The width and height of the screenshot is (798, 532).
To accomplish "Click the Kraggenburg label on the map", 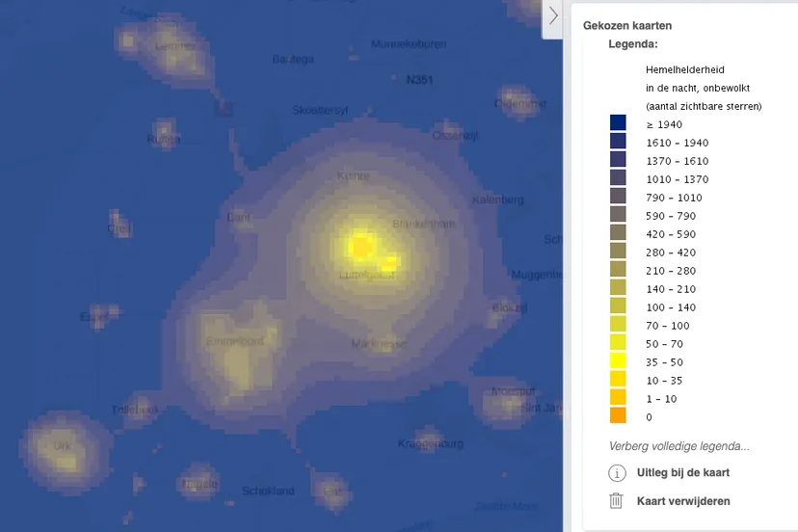I will (x=431, y=443).
